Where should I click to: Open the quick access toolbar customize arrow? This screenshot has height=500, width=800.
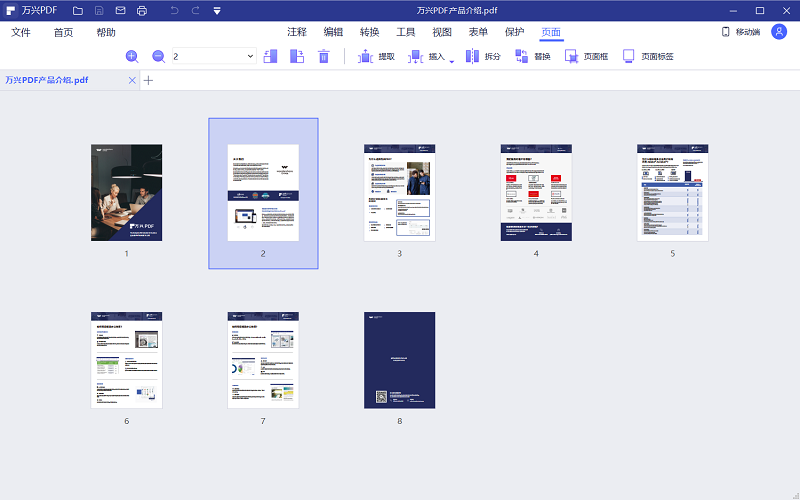coord(217,10)
